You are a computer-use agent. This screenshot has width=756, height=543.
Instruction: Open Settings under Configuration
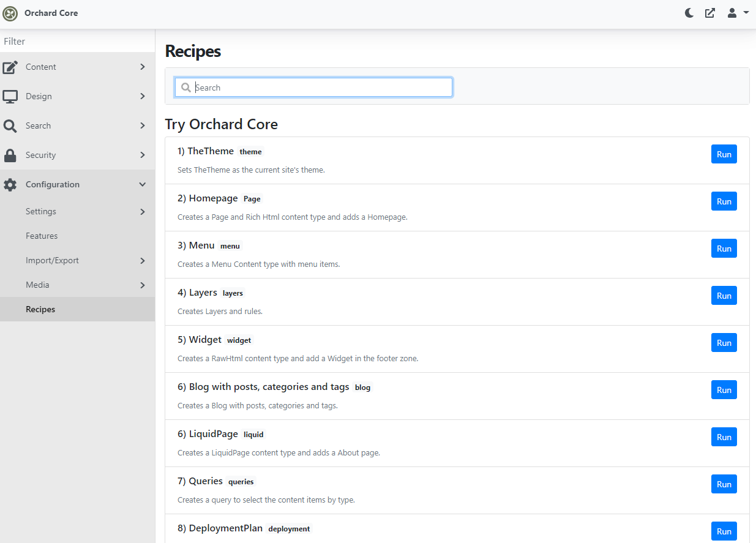coord(77,211)
